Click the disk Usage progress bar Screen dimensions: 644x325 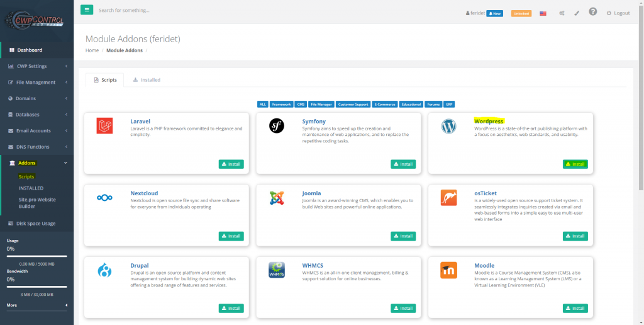click(37, 256)
